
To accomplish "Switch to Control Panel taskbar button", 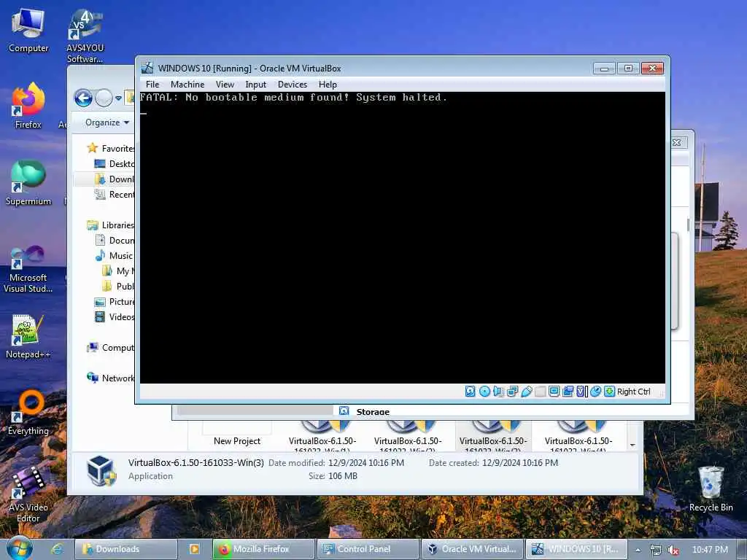I will pyautogui.click(x=368, y=549).
